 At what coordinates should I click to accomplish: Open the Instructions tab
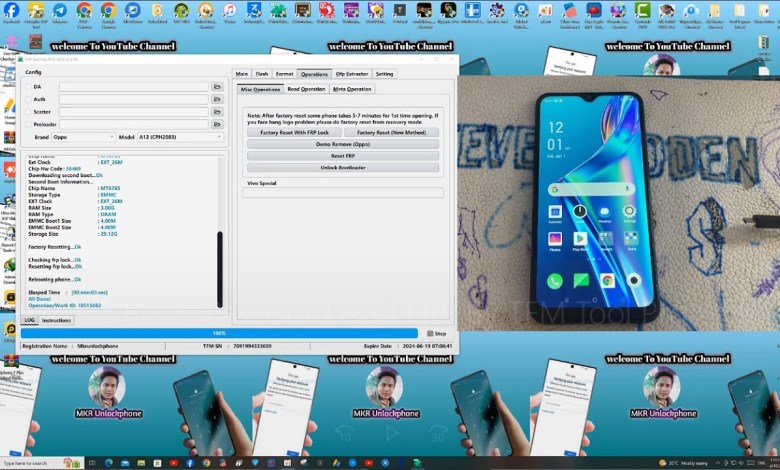coord(56,320)
